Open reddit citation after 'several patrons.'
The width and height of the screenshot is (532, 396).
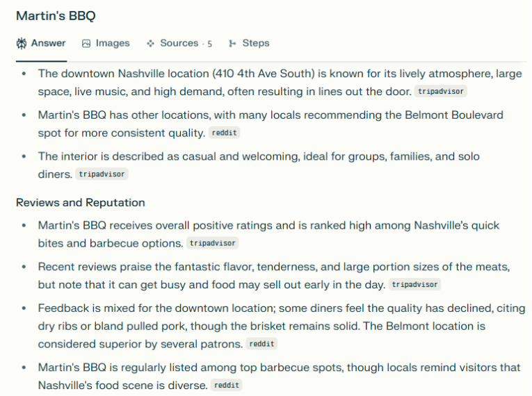click(x=261, y=344)
